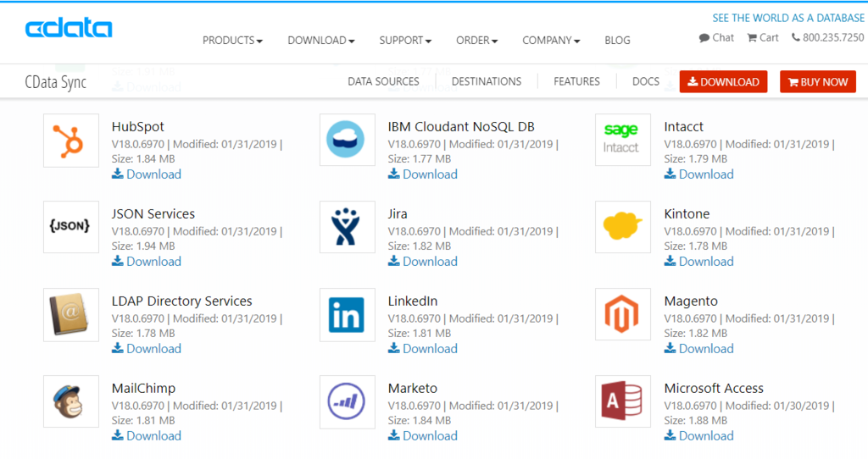Open the MailChimp monkey logo tile
The width and height of the screenshot is (868, 459).
(71, 401)
